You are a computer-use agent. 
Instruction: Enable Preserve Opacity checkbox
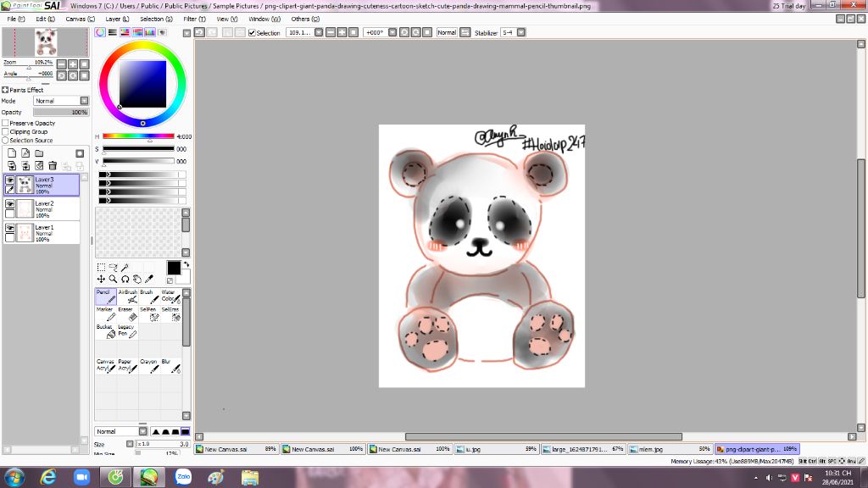(6, 124)
